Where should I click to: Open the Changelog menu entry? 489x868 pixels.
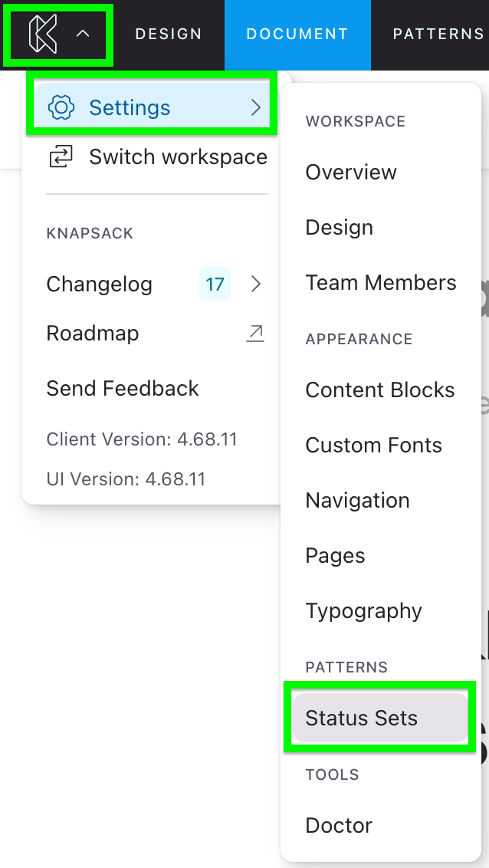[x=100, y=284]
